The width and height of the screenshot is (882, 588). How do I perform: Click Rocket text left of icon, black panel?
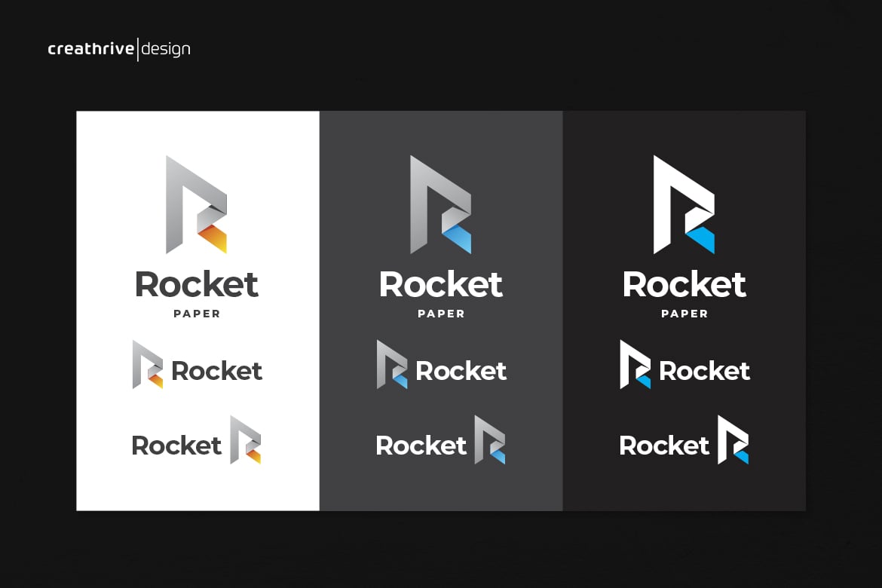point(664,446)
